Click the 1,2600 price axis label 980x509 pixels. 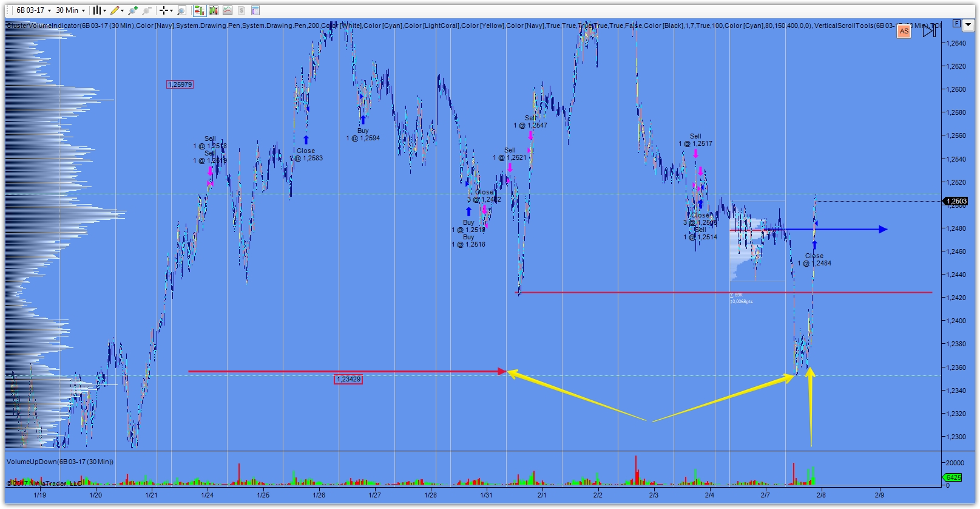pyautogui.click(x=956, y=89)
